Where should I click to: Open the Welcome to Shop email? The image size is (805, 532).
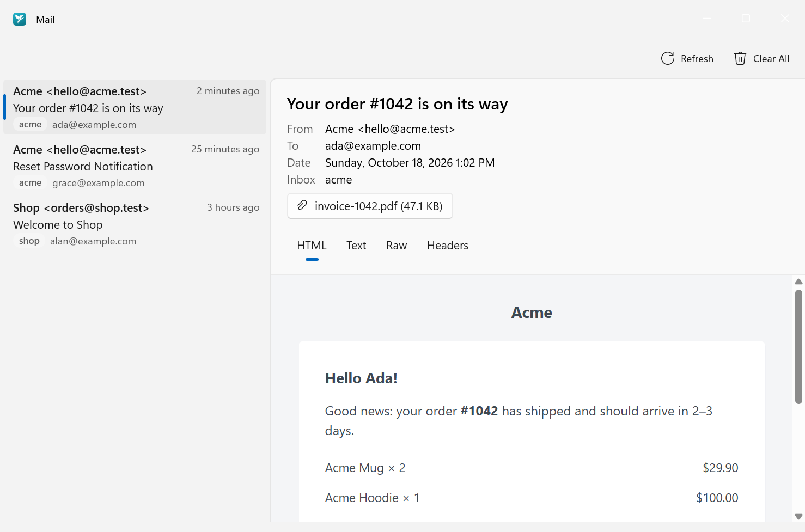(135, 224)
